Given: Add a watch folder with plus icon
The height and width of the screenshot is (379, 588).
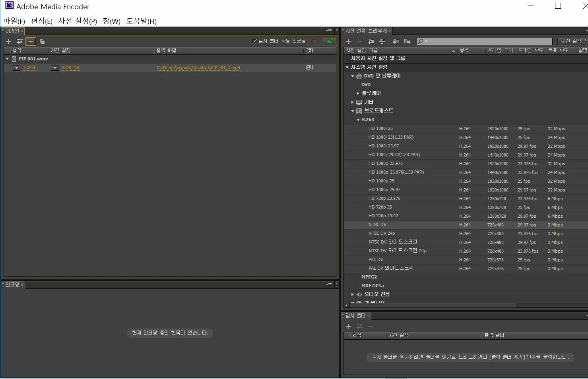Looking at the screenshot, I should 348,326.
